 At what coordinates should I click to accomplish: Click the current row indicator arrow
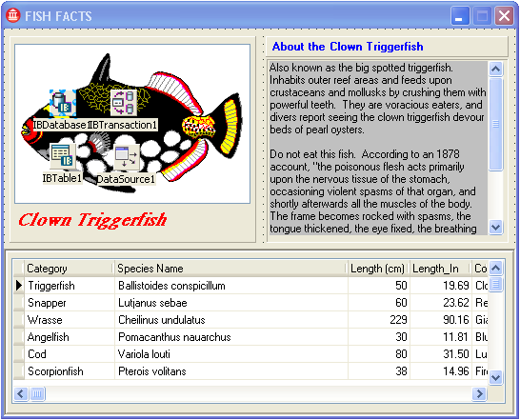19,286
